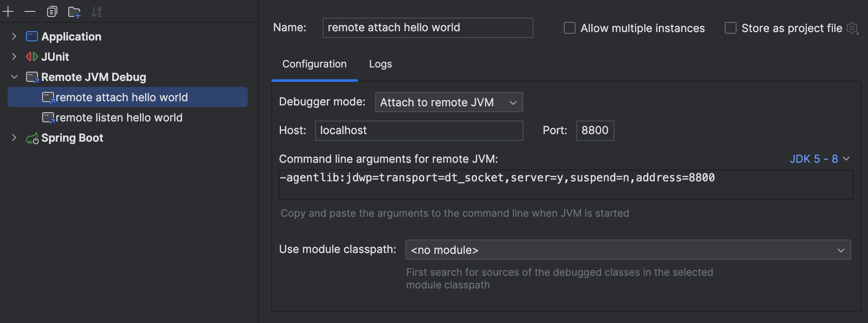868x323 pixels.
Task: Click the Spring Boot configuration type icon
Action: (32, 138)
